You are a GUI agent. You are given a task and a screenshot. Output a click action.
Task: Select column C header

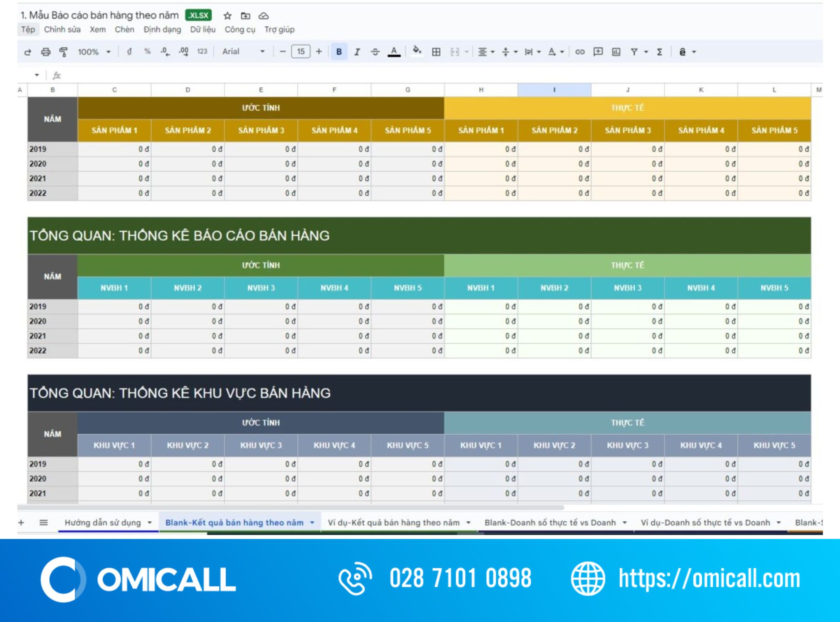114,90
